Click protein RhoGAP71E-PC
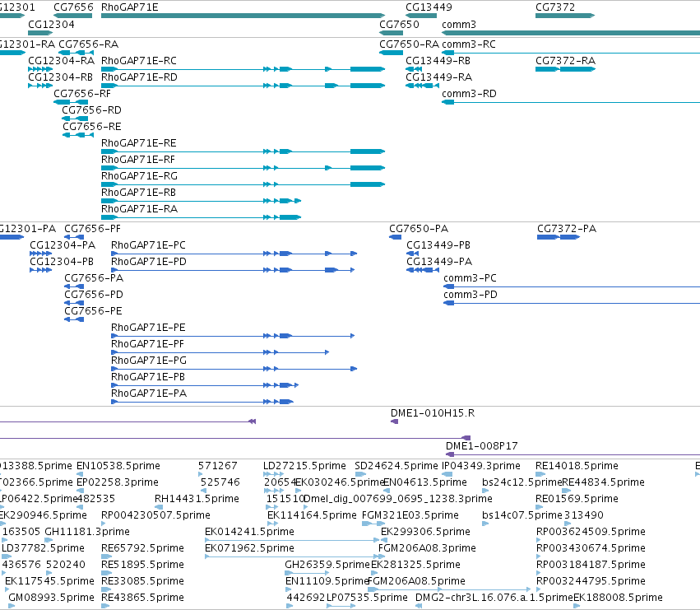700x610 pixels. point(234,254)
